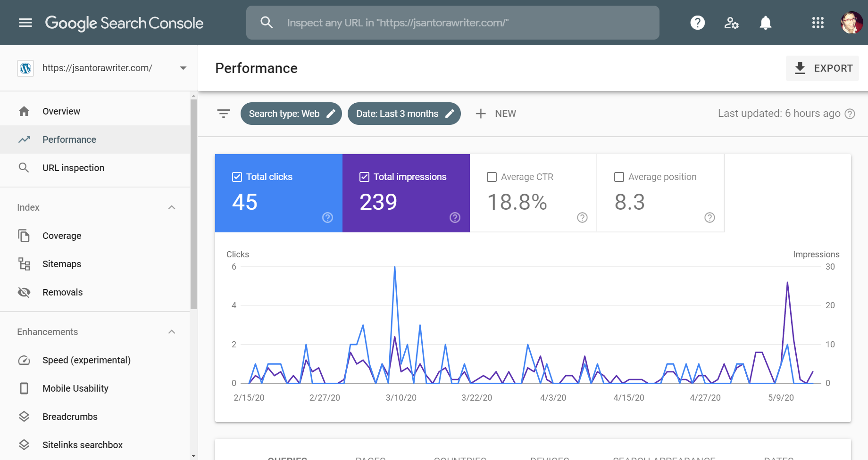Click the 'Last updated: 6 hours ago' text
868x460 pixels.
click(x=779, y=114)
